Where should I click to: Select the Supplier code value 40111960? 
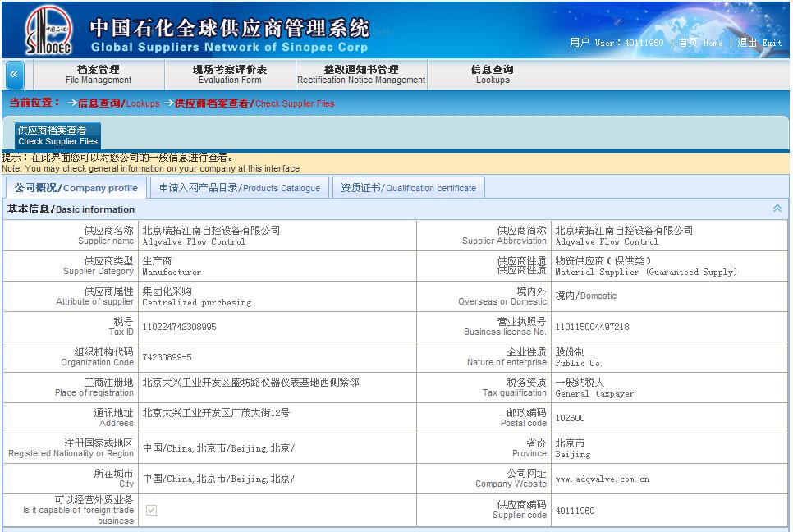[x=575, y=511]
